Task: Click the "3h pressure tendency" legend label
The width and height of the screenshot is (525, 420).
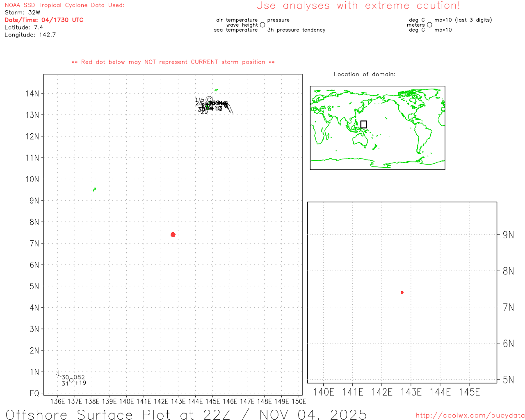Action: [296, 30]
